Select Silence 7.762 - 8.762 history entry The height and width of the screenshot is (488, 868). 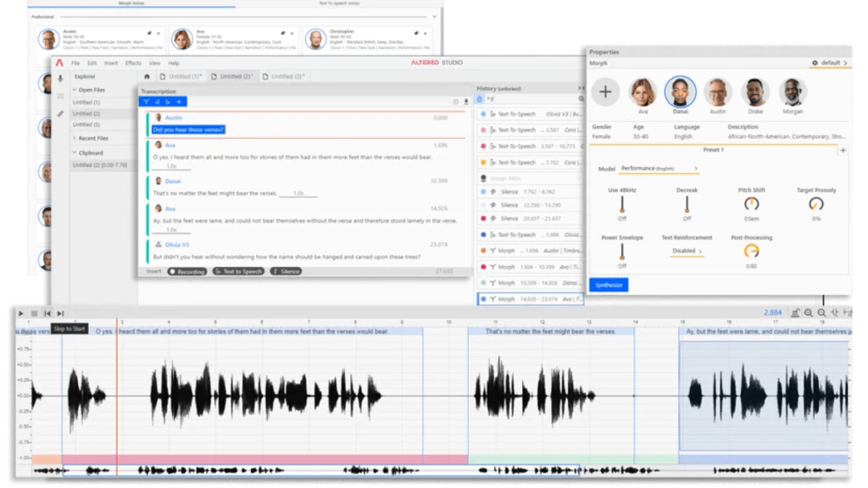pyautogui.click(x=531, y=192)
